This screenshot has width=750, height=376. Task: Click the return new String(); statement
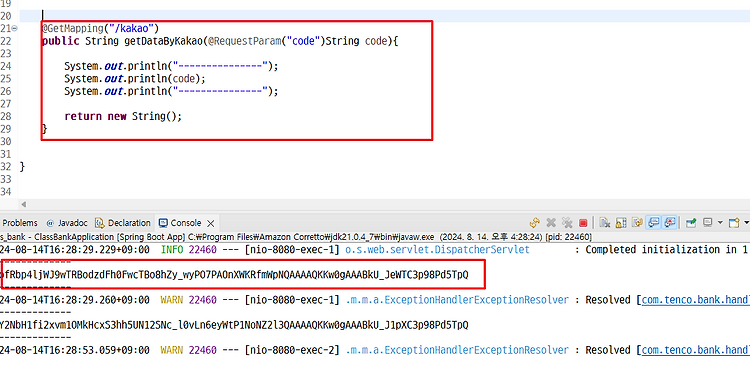(123, 116)
